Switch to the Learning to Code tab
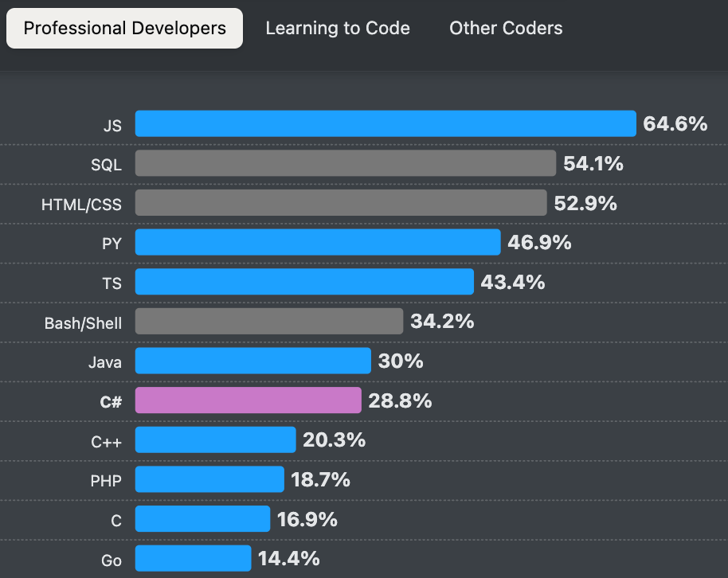728x578 pixels. click(x=338, y=28)
